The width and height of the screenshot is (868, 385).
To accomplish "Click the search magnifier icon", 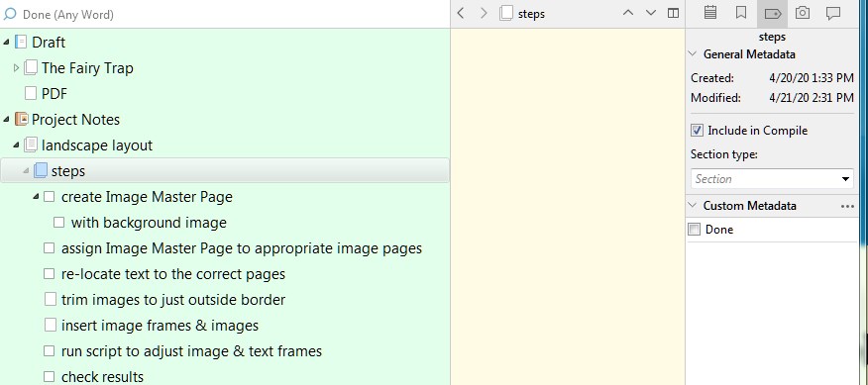I will (x=9, y=14).
